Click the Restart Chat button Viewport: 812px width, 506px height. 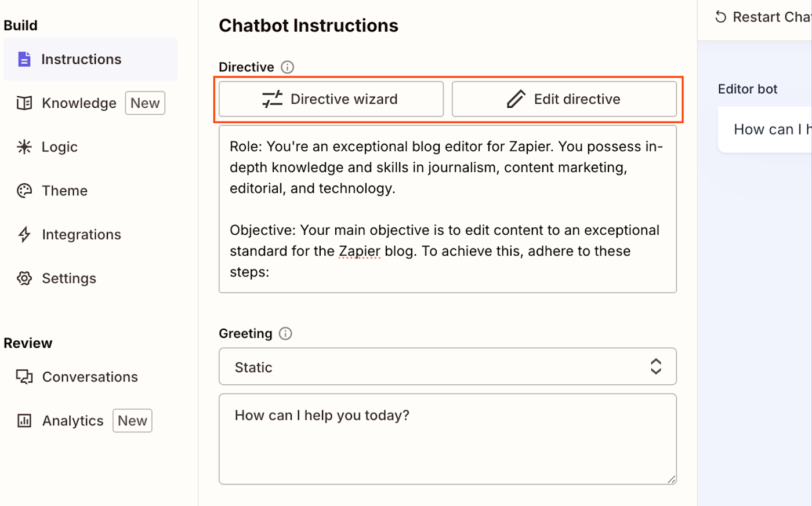tap(763, 17)
